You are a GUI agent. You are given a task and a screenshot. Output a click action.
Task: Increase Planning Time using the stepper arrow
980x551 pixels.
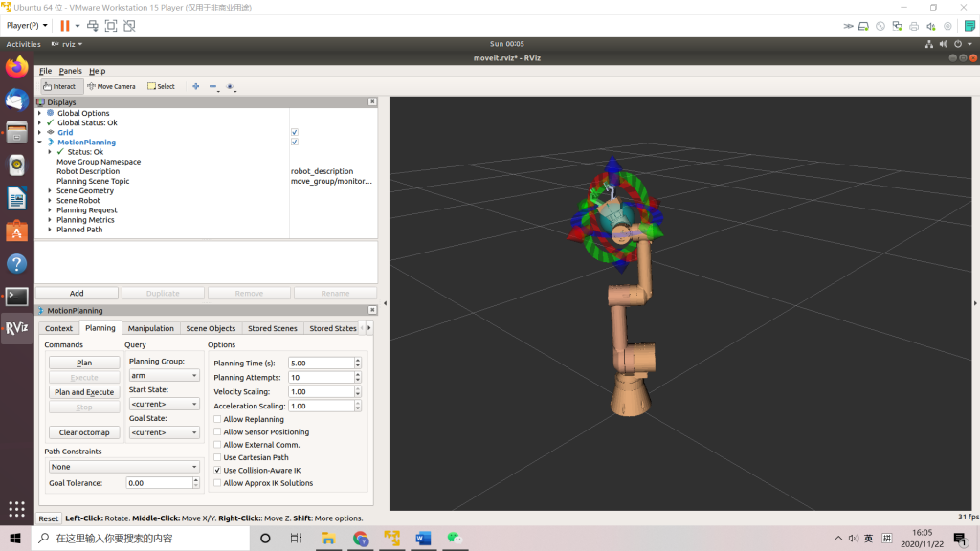coord(356,360)
